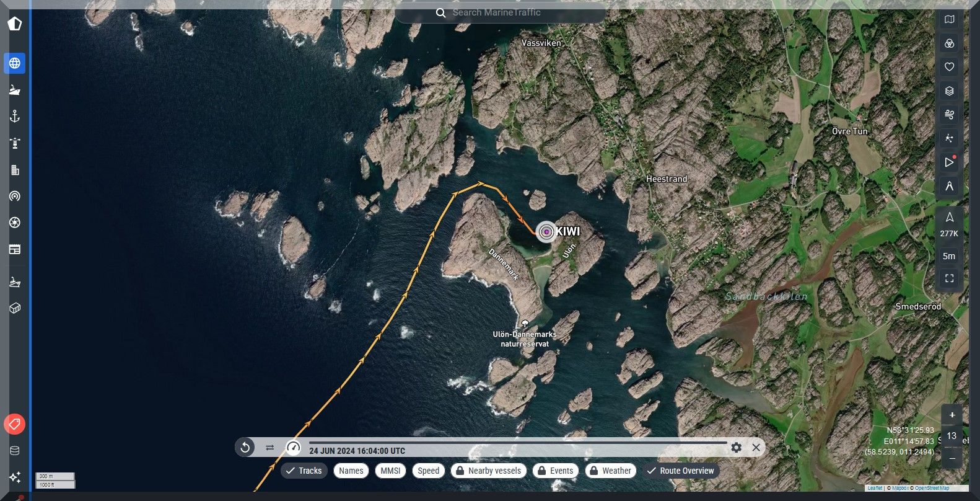The height and width of the screenshot is (501, 980).
Task: Click the playback timeline progress bar
Action: (x=517, y=443)
